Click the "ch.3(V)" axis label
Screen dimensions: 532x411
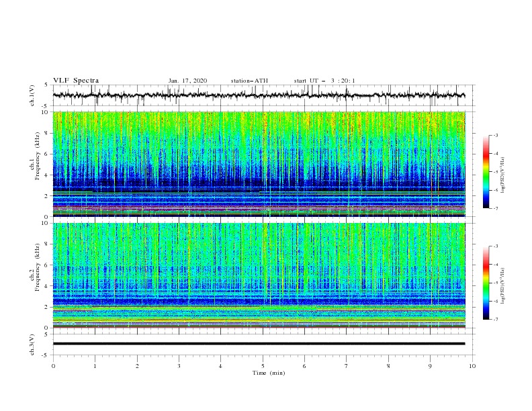(x=32, y=345)
